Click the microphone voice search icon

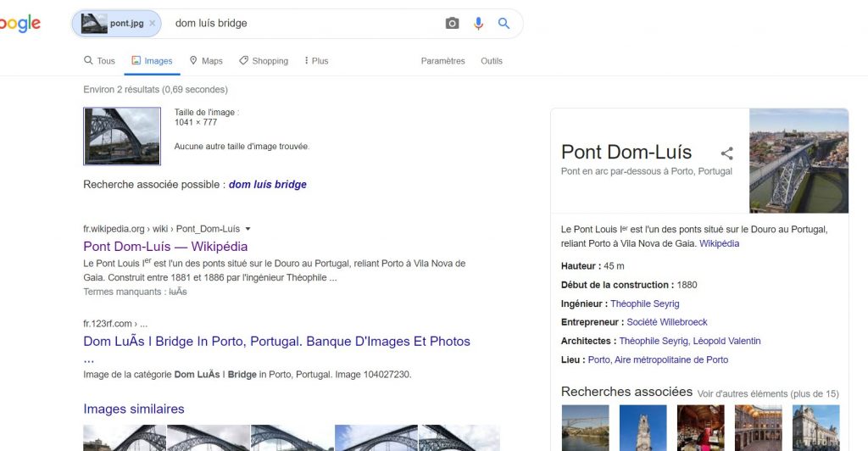pyautogui.click(x=478, y=24)
